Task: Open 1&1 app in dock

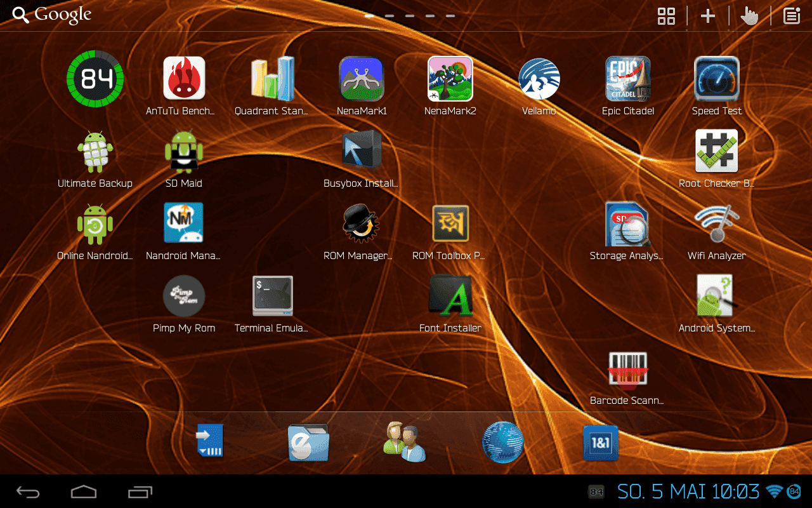Action: click(x=601, y=443)
